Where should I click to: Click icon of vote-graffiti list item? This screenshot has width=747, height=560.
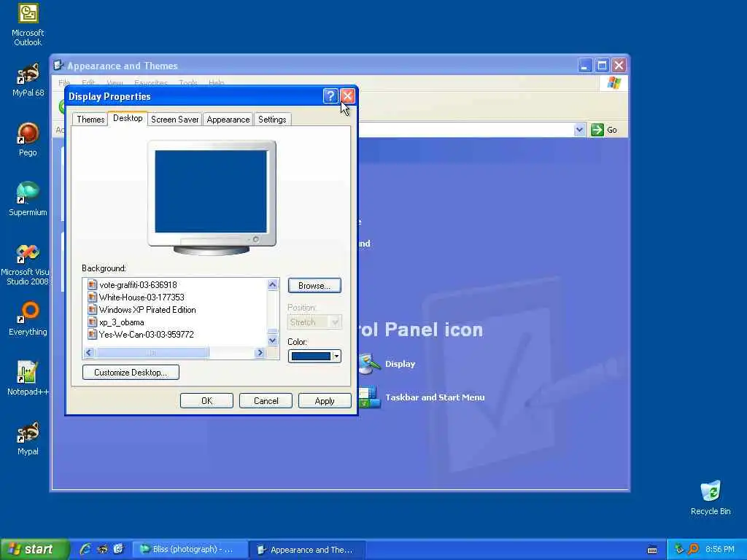tap(93, 285)
